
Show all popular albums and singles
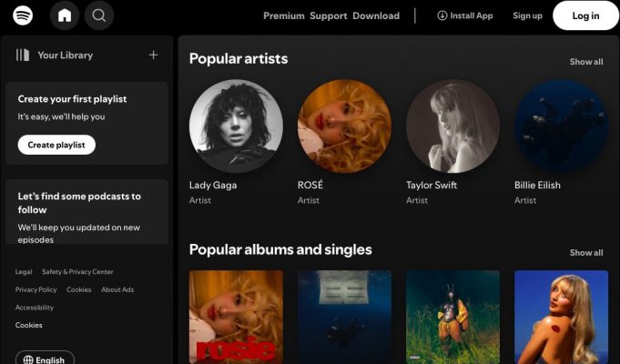coord(586,253)
